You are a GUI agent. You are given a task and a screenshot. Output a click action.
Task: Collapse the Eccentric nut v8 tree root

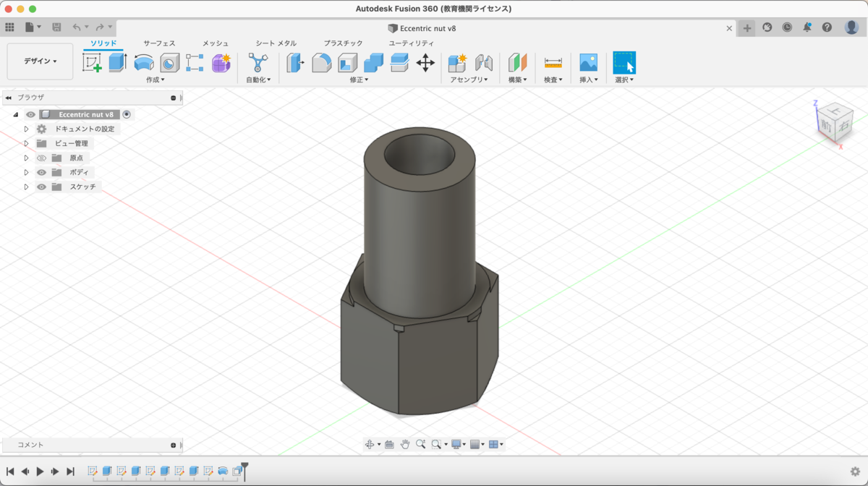point(15,114)
